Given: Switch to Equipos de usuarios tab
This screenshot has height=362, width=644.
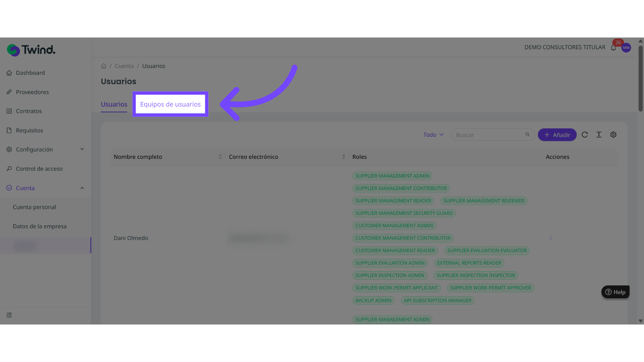Looking at the screenshot, I should coord(170,104).
